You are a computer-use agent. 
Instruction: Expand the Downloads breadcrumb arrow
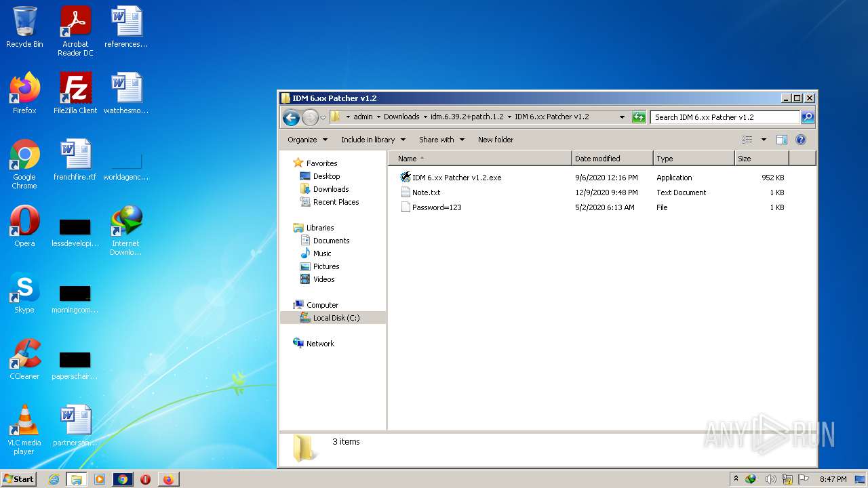pos(425,117)
